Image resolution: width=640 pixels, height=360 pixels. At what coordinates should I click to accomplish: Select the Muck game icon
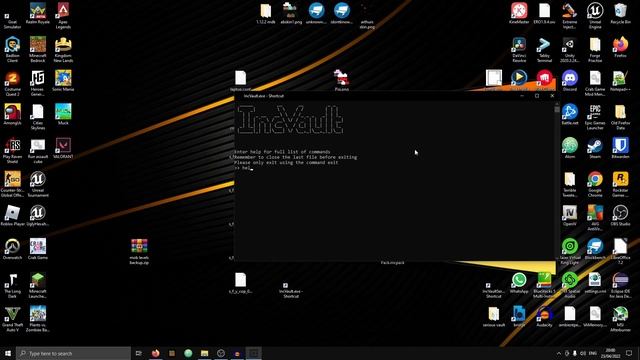[x=63, y=114]
